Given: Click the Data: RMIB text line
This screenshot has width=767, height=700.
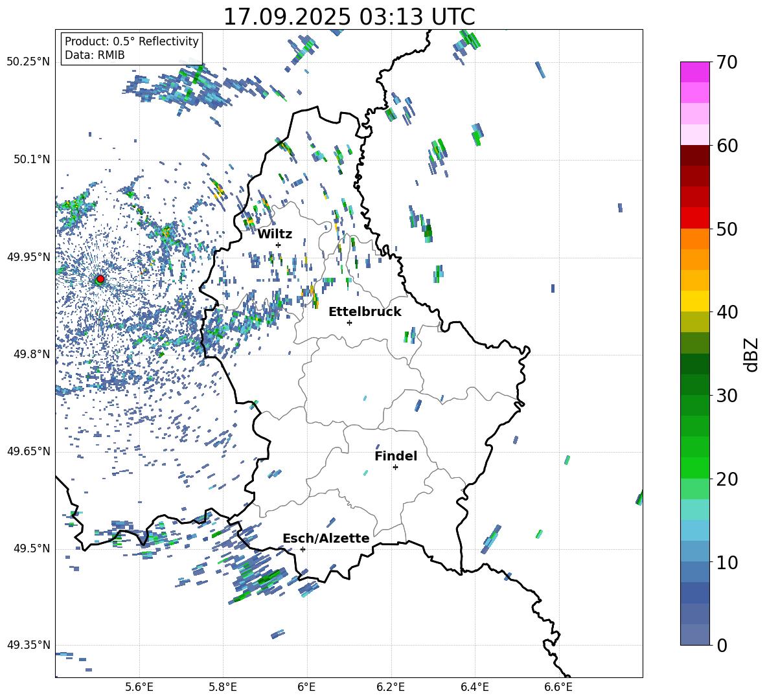Looking at the screenshot, I should (x=95, y=55).
